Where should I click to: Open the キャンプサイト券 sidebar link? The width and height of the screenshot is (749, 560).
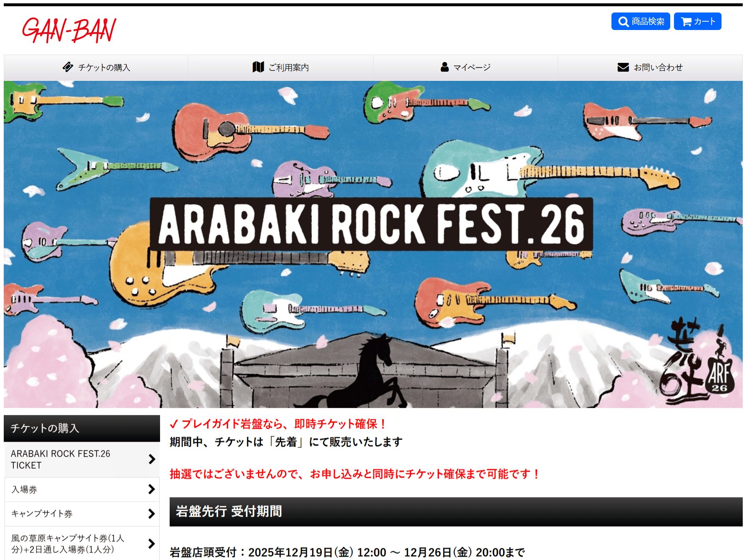[x=82, y=514]
